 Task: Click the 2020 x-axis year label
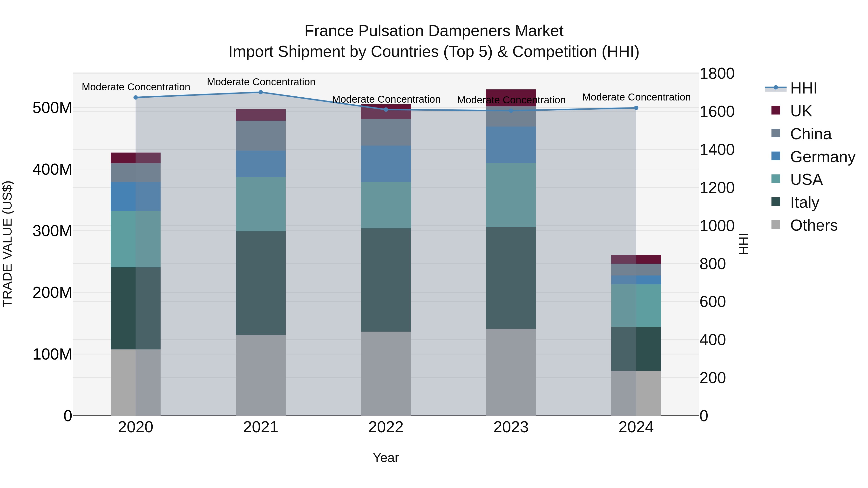point(136,427)
